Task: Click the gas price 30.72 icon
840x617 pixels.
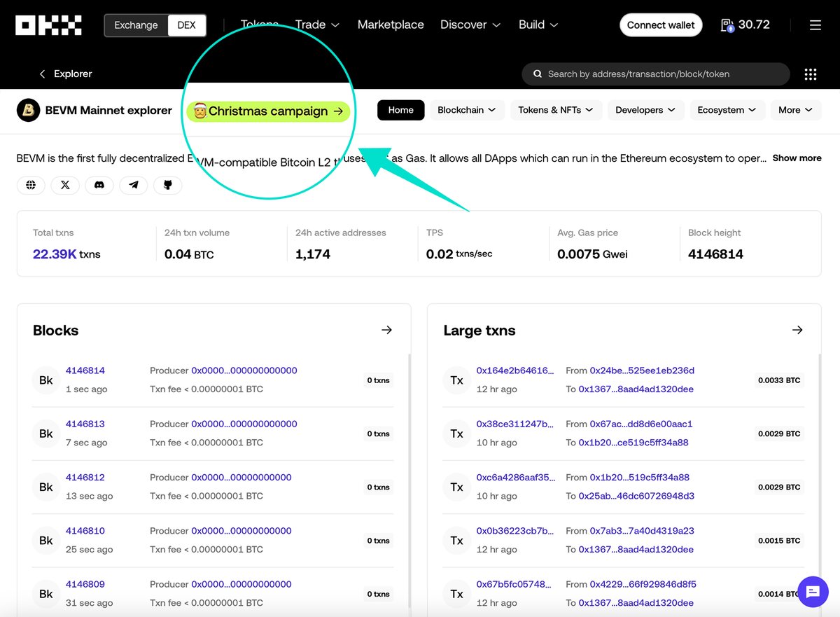Action: point(727,25)
